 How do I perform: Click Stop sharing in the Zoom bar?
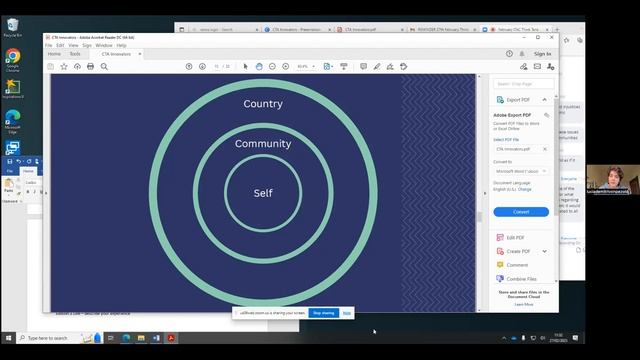click(324, 313)
